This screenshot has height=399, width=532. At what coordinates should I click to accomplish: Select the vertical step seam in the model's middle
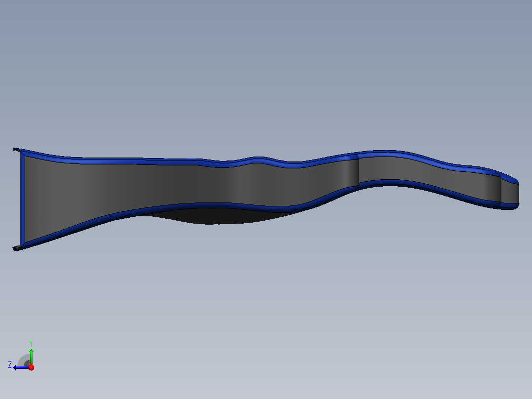pos(359,171)
